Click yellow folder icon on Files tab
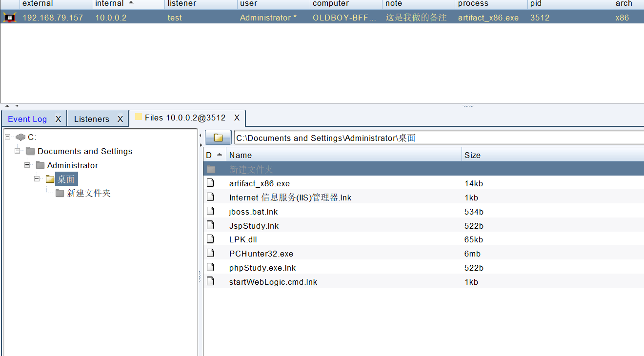644x356 pixels. tap(139, 117)
